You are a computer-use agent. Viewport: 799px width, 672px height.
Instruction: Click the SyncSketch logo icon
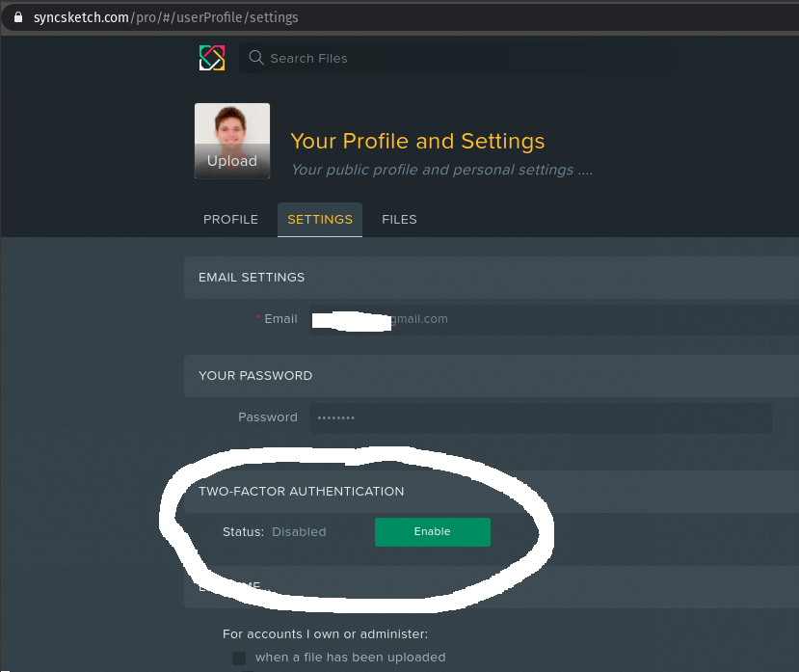point(211,58)
